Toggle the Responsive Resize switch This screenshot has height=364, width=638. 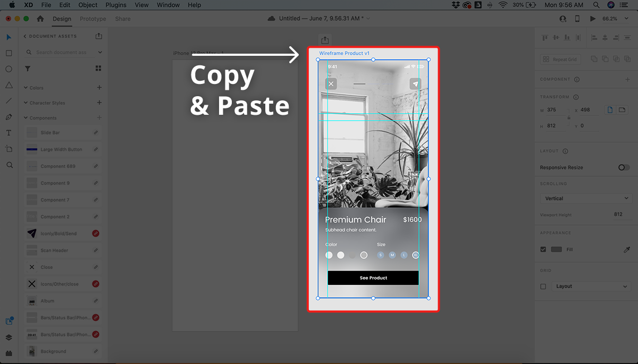click(624, 167)
